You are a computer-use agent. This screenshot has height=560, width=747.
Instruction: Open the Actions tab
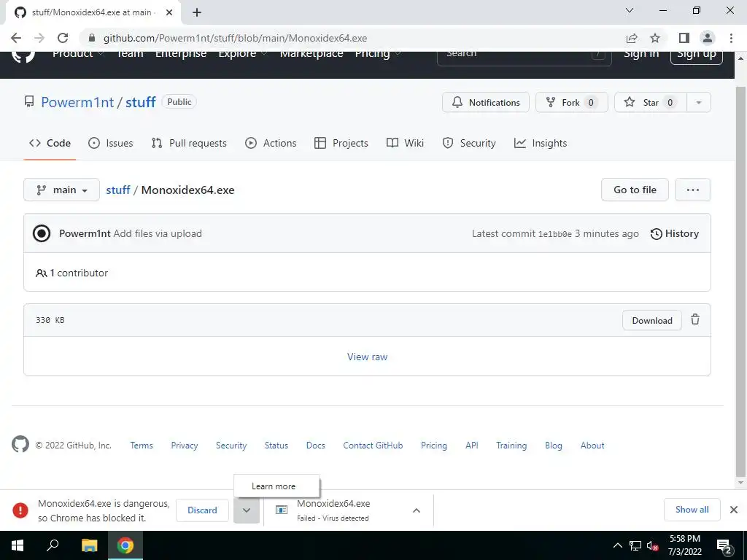click(271, 144)
